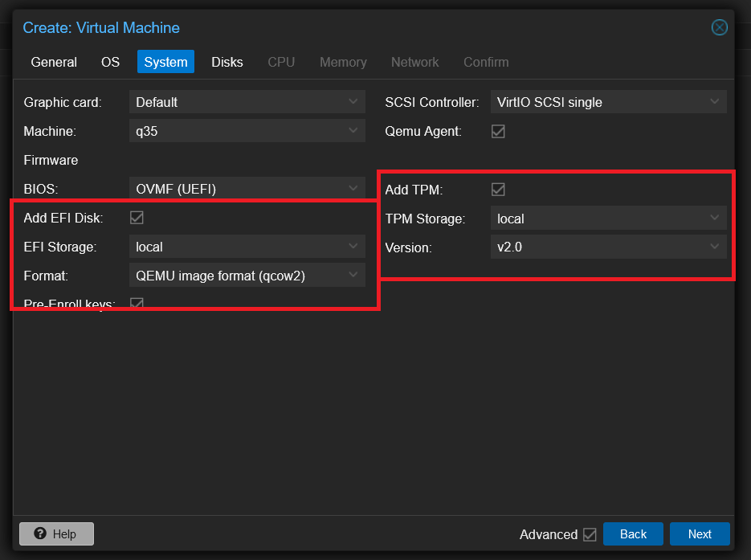Open the EFI Storage local dropdown
The image size is (751, 560).
point(247,246)
